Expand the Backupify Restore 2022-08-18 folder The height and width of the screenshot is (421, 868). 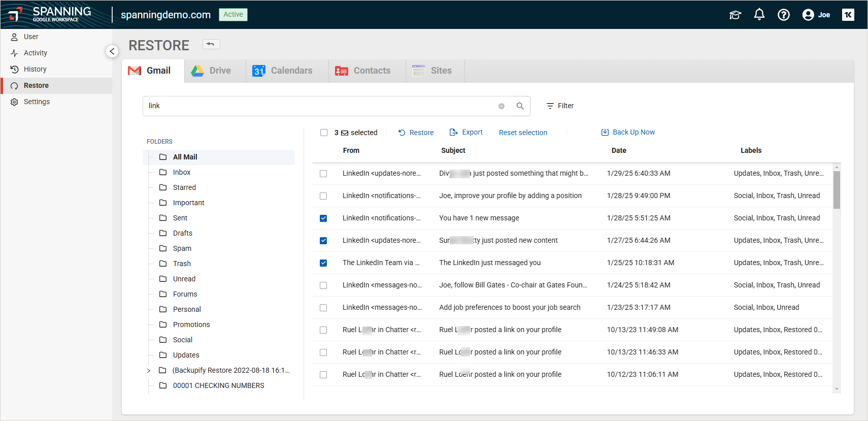pyautogui.click(x=148, y=371)
